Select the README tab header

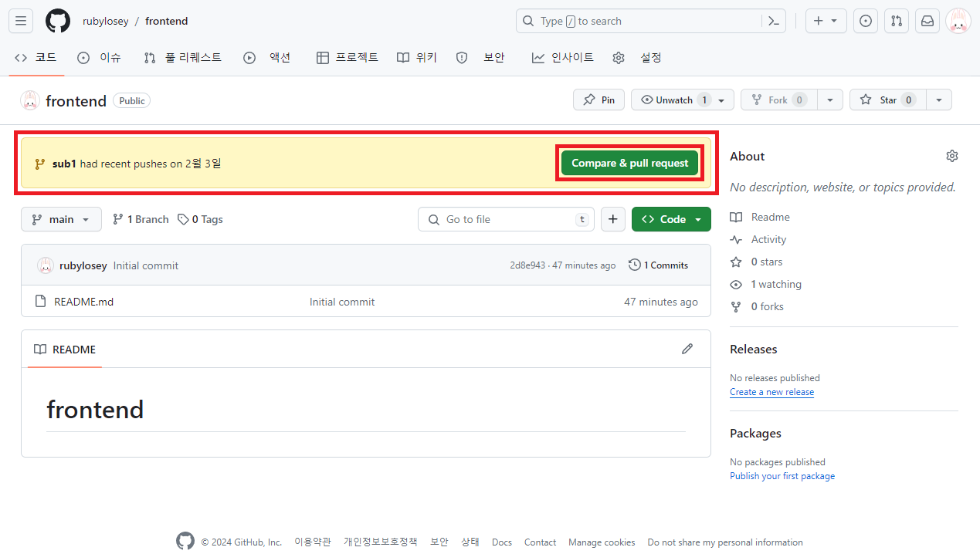click(65, 350)
